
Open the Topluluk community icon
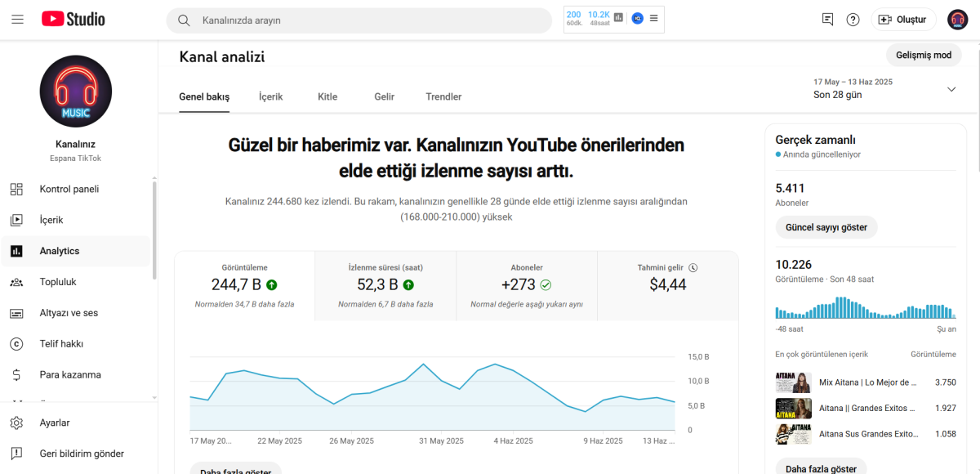[16, 283]
